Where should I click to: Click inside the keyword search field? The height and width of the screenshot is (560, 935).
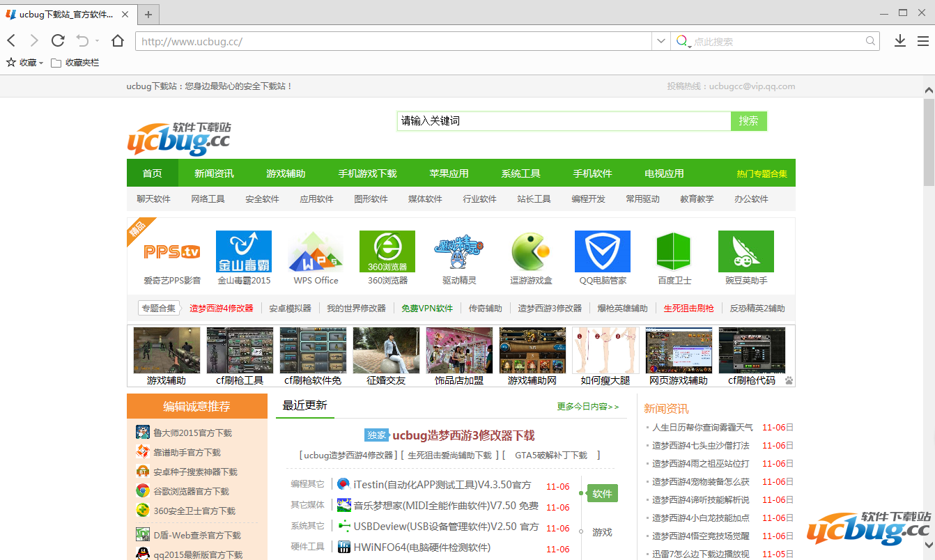tap(563, 120)
